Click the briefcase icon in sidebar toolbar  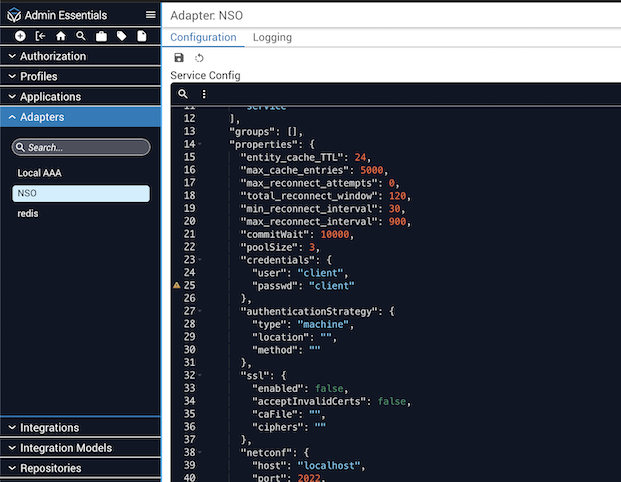tap(101, 36)
